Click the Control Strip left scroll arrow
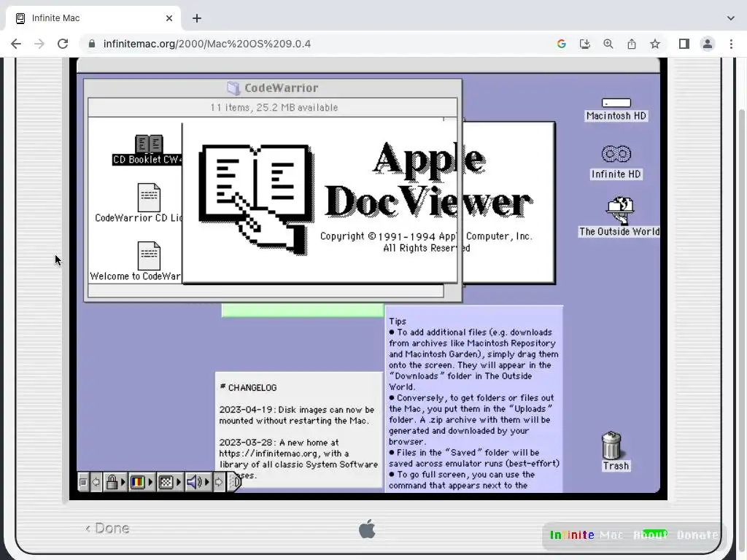The height and width of the screenshot is (560, 747). pos(96,483)
